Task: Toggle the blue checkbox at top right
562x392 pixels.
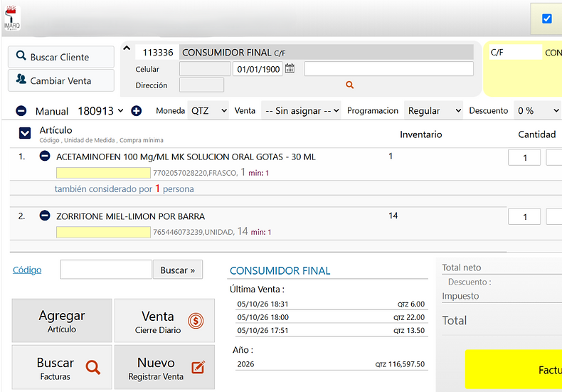Action: point(546,18)
